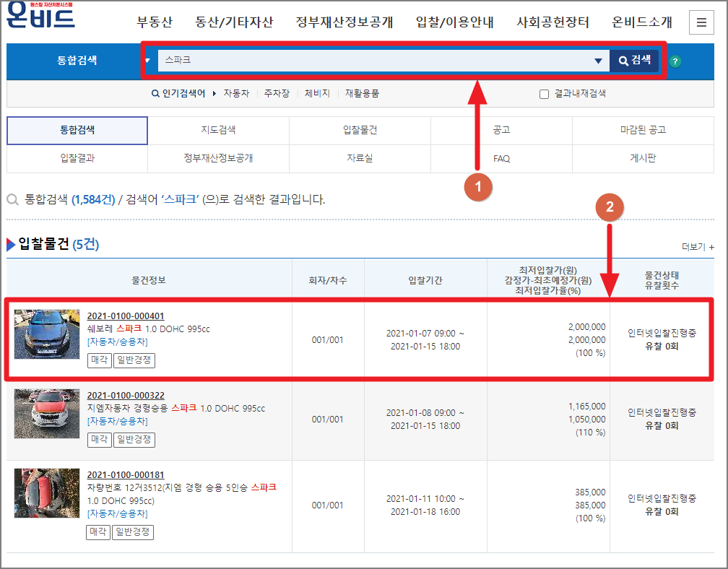Click popular keyword 재활용품
728x569 pixels.
point(362,93)
